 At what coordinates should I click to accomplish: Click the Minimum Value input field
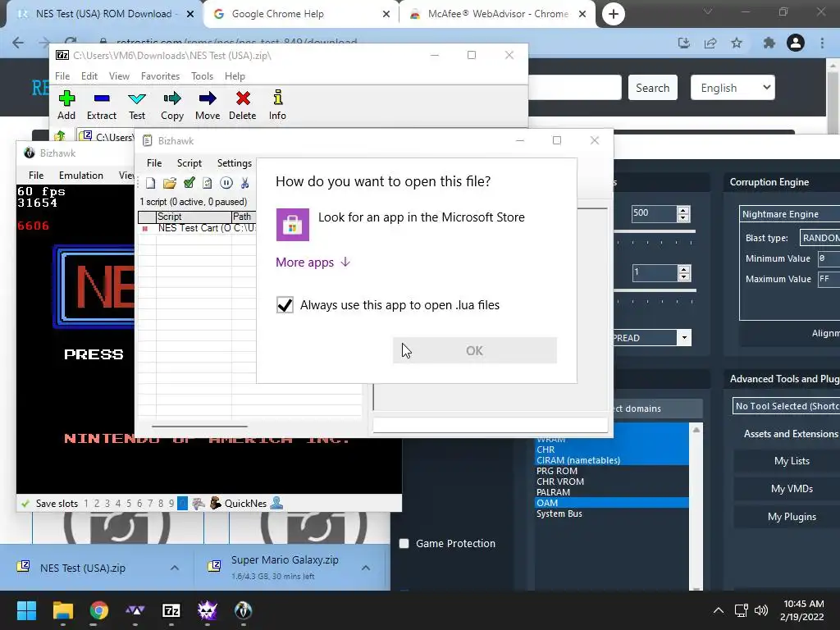click(x=829, y=258)
